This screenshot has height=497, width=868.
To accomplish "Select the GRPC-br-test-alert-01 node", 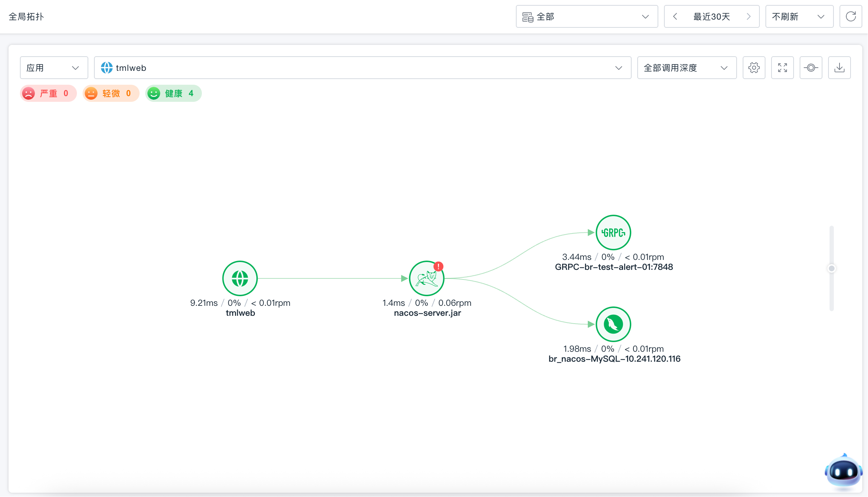I will 613,232.
